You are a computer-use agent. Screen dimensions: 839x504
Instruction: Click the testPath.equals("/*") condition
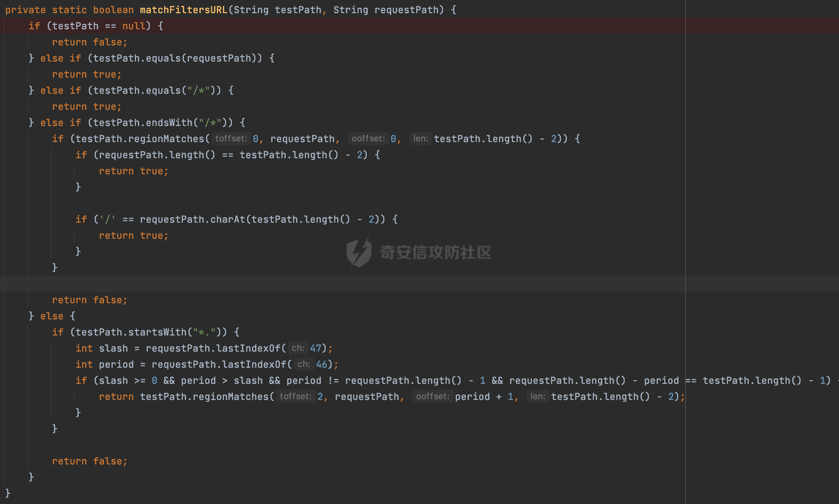point(154,90)
